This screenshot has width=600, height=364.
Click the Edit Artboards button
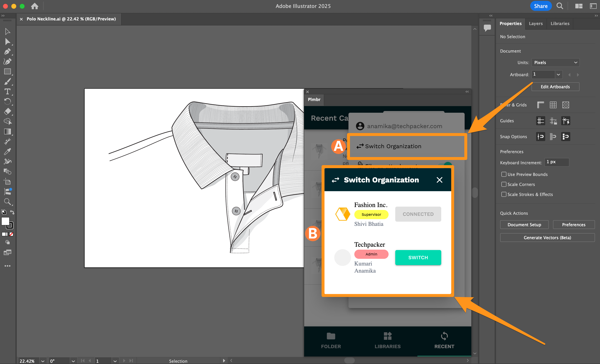click(555, 87)
